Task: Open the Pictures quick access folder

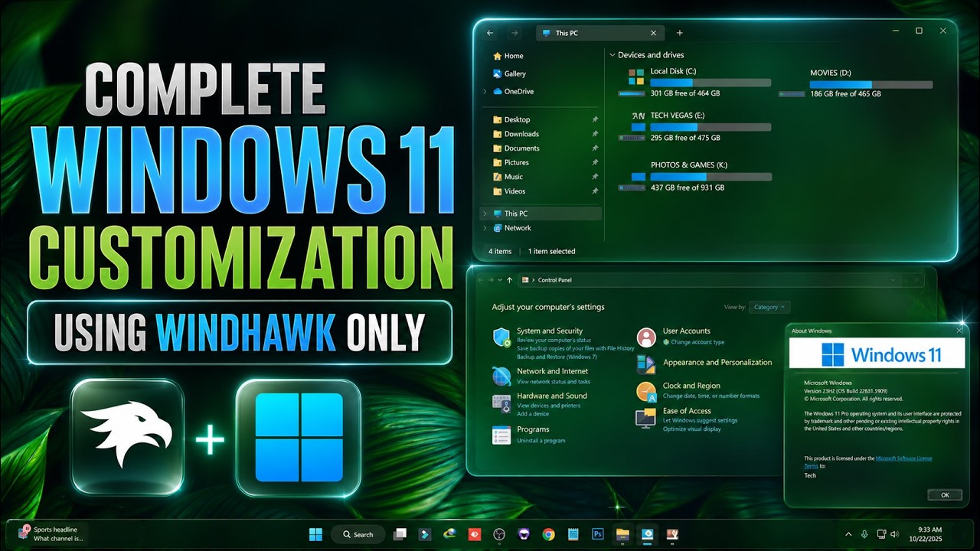Action: coord(511,162)
